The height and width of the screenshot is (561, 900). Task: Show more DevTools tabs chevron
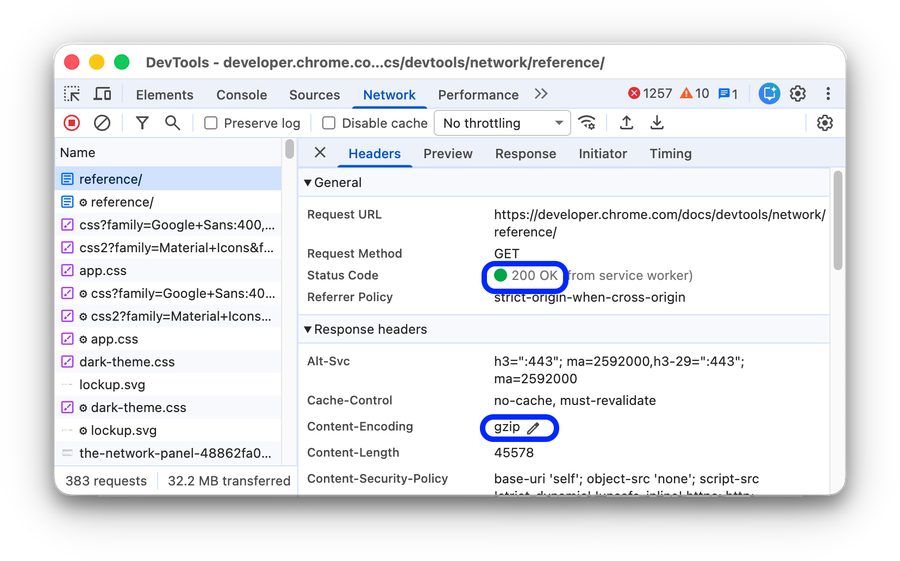541,94
